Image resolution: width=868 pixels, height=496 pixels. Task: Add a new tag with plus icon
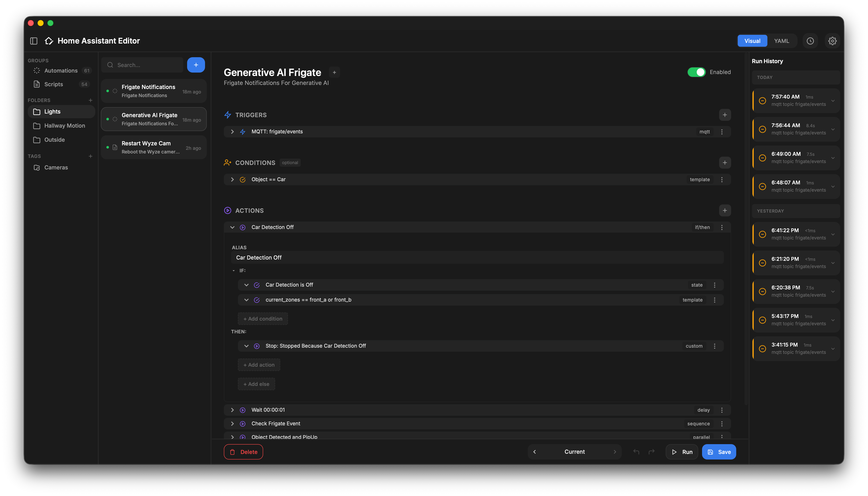click(x=90, y=156)
